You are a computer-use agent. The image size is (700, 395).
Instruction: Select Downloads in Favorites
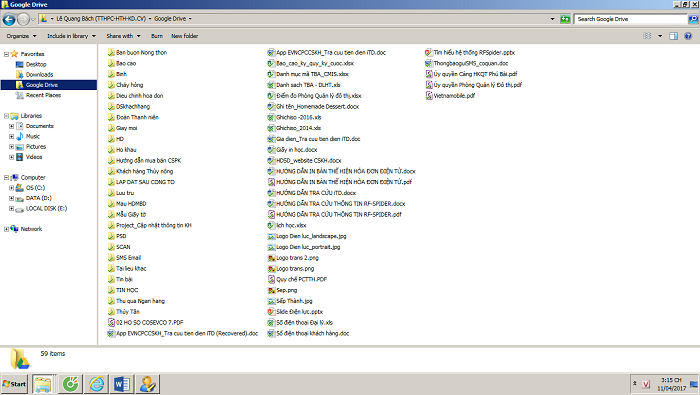pyautogui.click(x=39, y=75)
